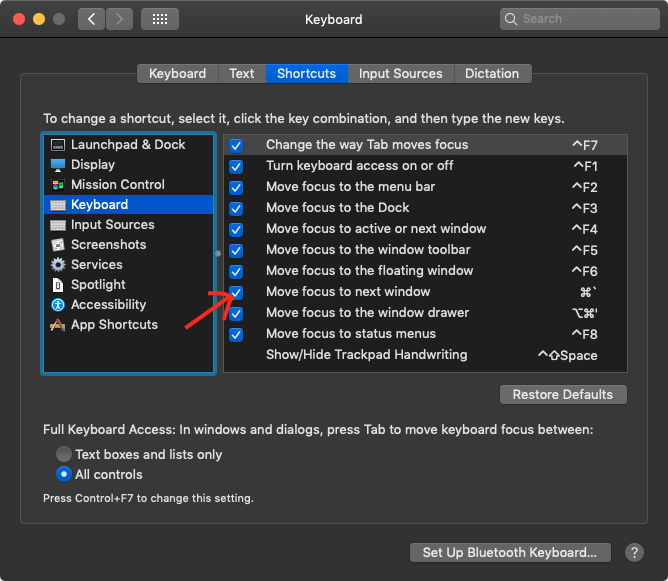
Task: Switch to the Keyboard tab
Action: tap(177, 74)
